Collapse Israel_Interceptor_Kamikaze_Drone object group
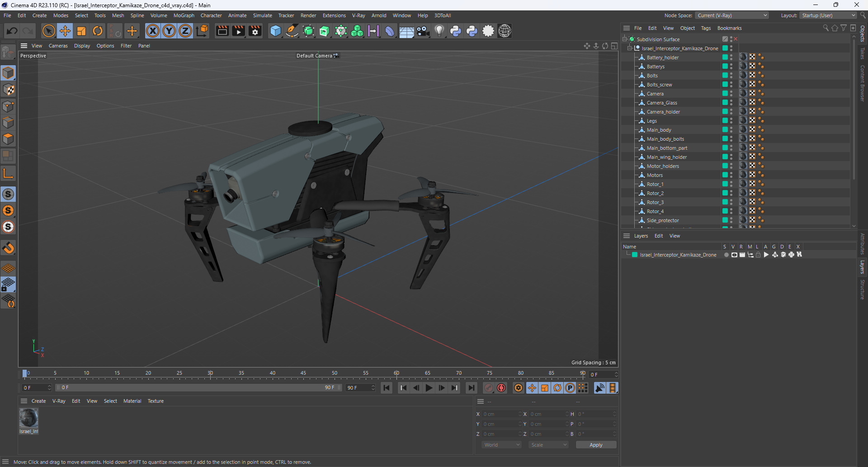 (630, 48)
